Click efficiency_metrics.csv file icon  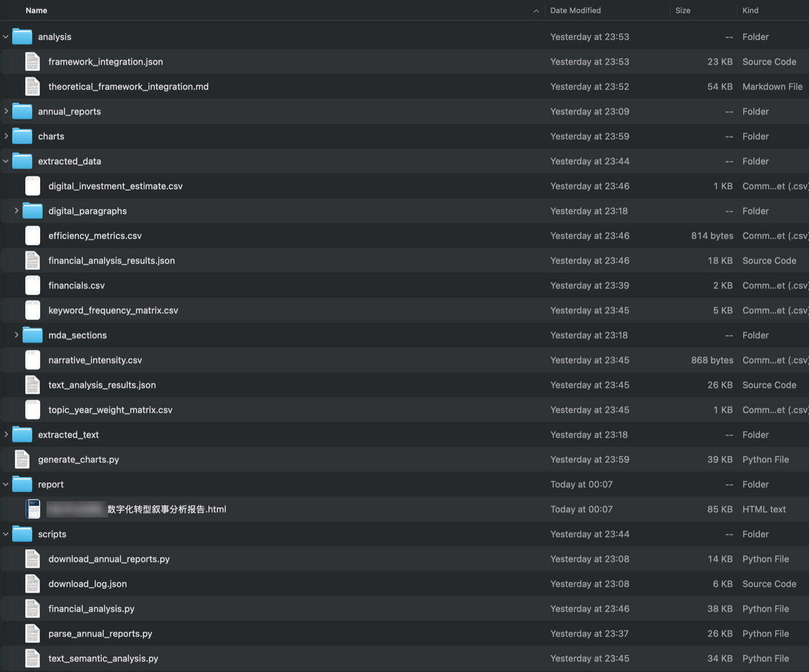click(x=33, y=235)
